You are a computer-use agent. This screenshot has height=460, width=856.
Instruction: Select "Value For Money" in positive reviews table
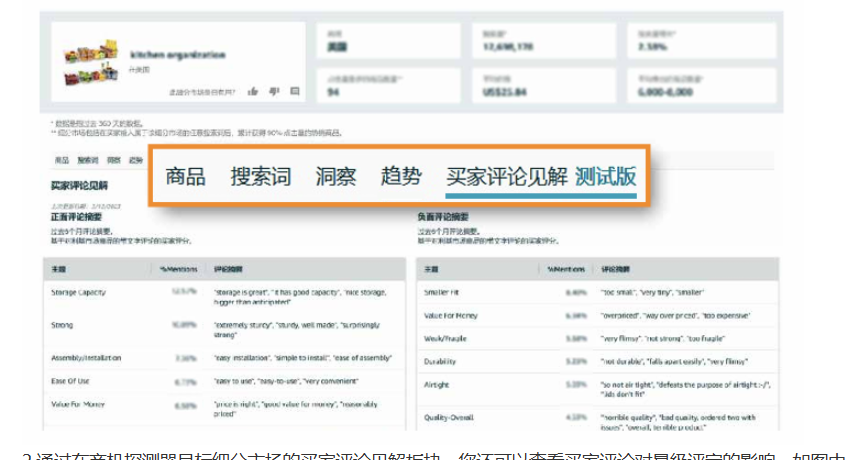(224, 409)
